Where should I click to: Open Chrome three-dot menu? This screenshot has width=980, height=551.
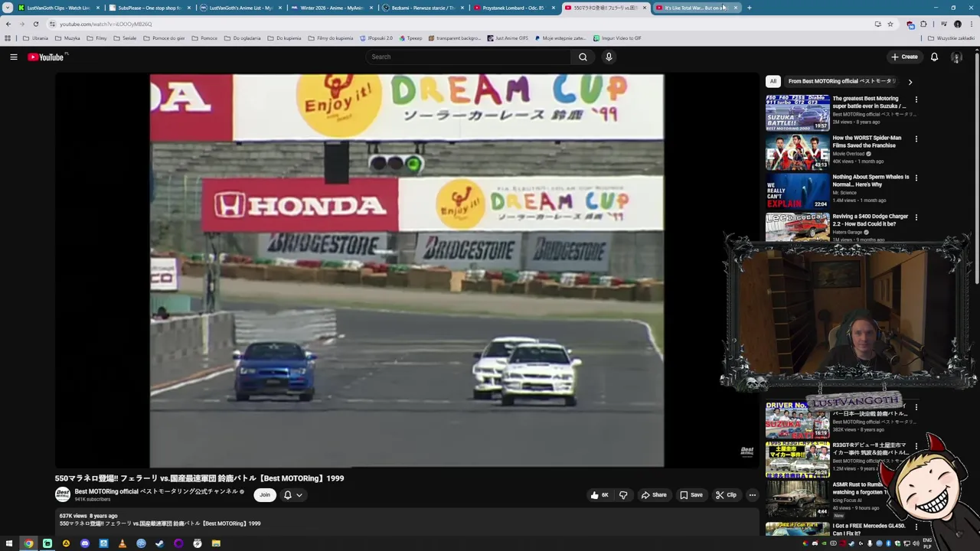click(x=971, y=24)
